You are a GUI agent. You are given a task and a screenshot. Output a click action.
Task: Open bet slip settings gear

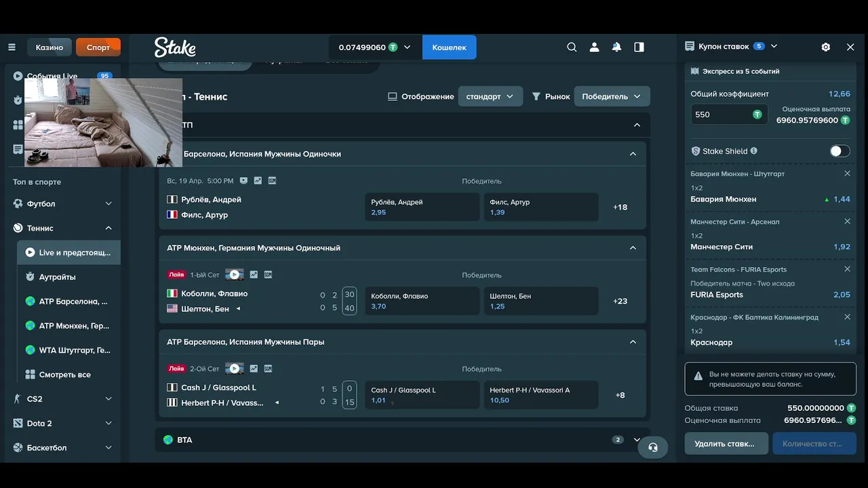tap(825, 47)
